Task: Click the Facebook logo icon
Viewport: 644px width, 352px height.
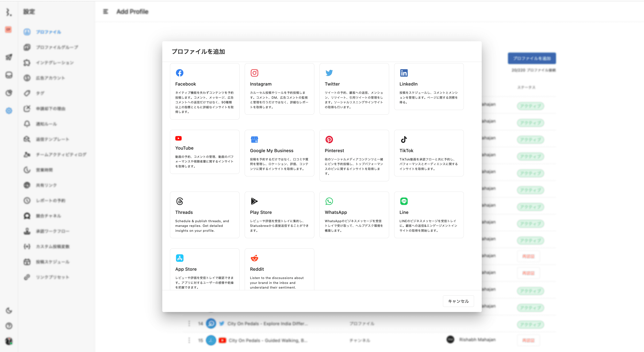Action: [180, 73]
